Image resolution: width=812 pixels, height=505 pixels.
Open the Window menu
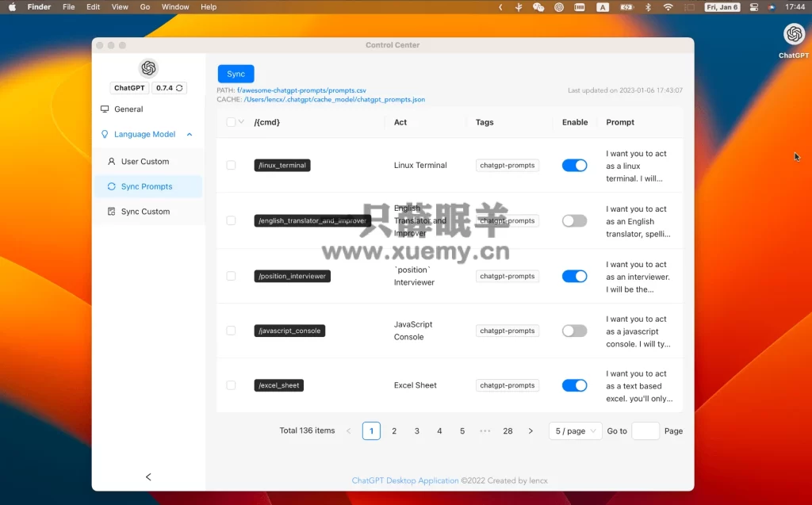click(175, 6)
